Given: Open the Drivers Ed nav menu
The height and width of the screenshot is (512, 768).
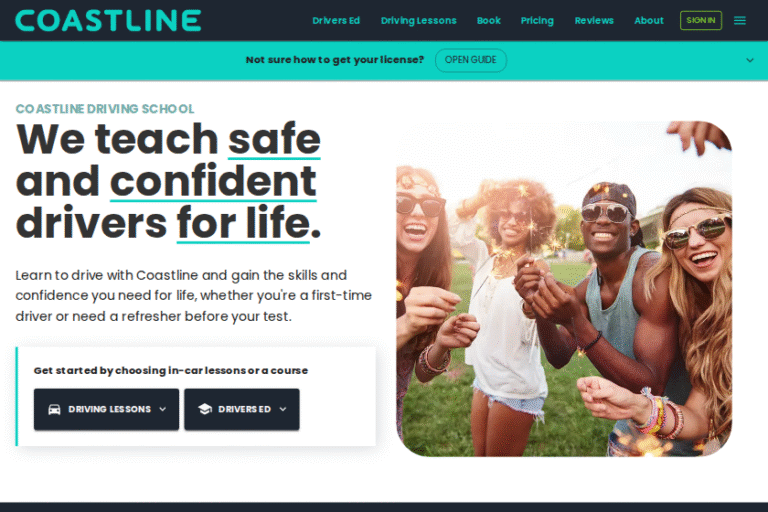Looking at the screenshot, I should pyautogui.click(x=336, y=21).
